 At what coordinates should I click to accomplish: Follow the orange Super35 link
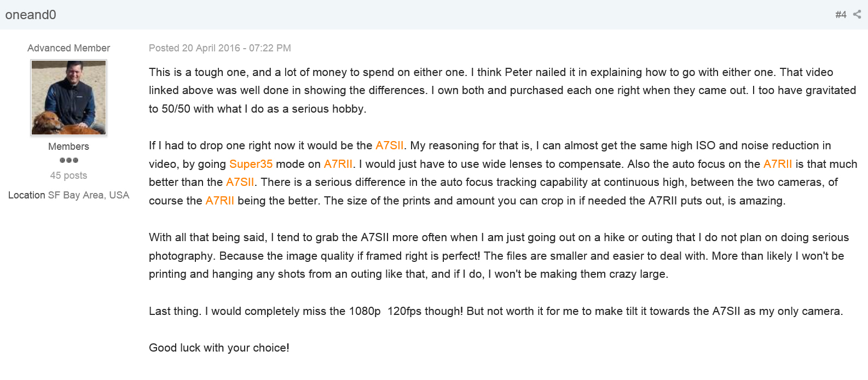(251, 164)
